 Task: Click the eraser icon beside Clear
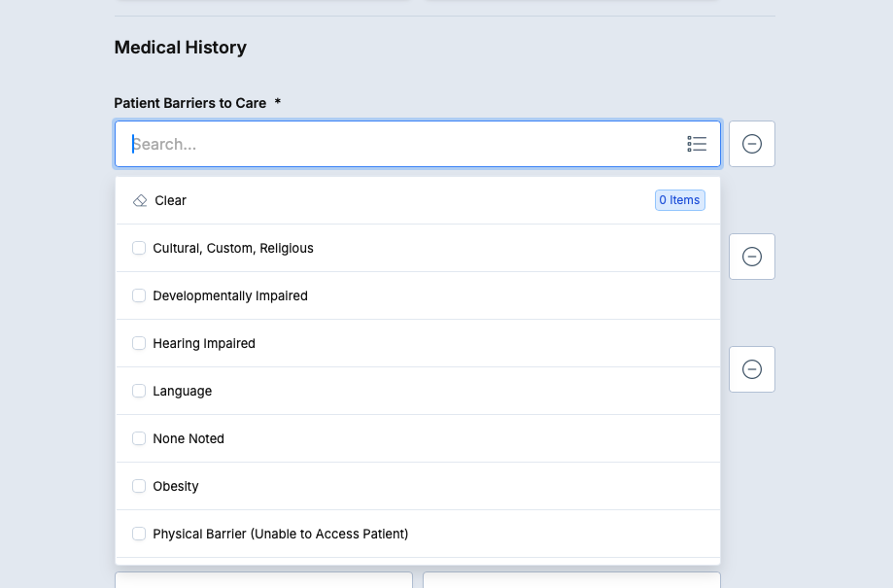pos(140,200)
